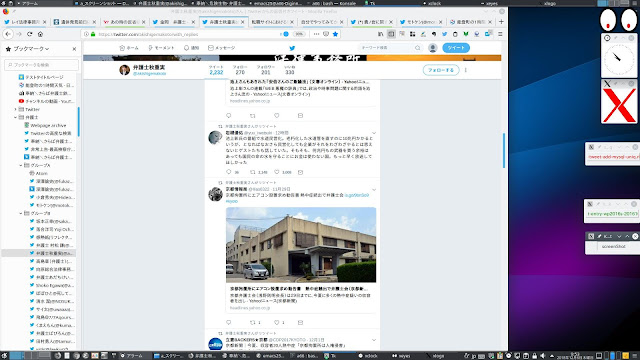Go back with the browser back arrow

(x=8, y=34)
